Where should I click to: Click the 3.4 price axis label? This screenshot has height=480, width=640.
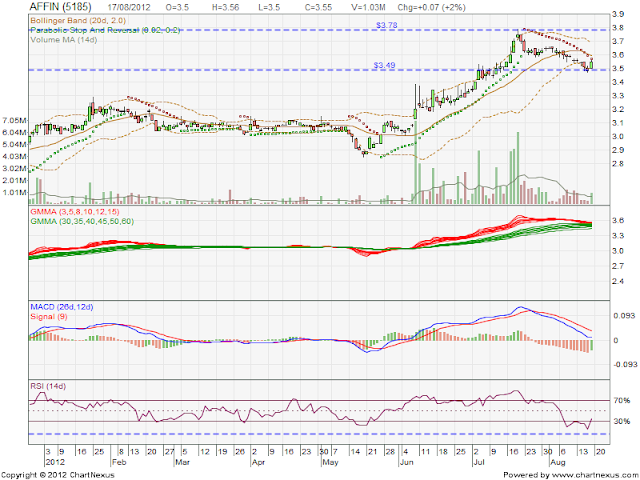point(618,82)
